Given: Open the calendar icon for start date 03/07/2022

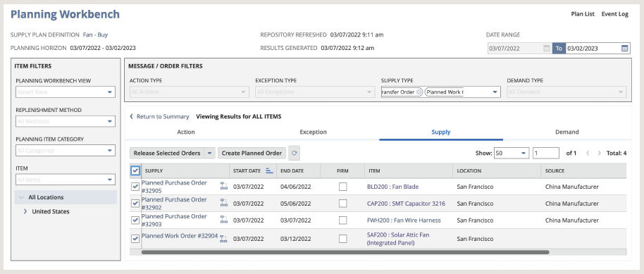Looking at the screenshot, I should tap(546, 49).
